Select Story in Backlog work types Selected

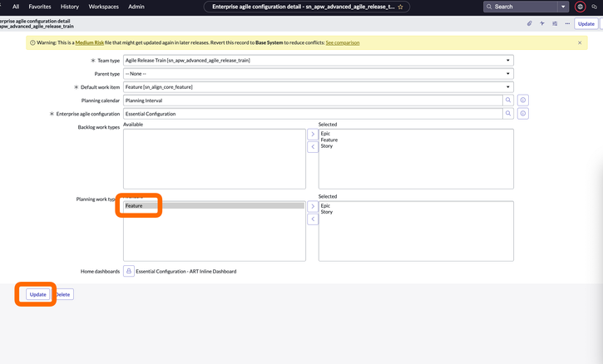(x=327, y=146)
